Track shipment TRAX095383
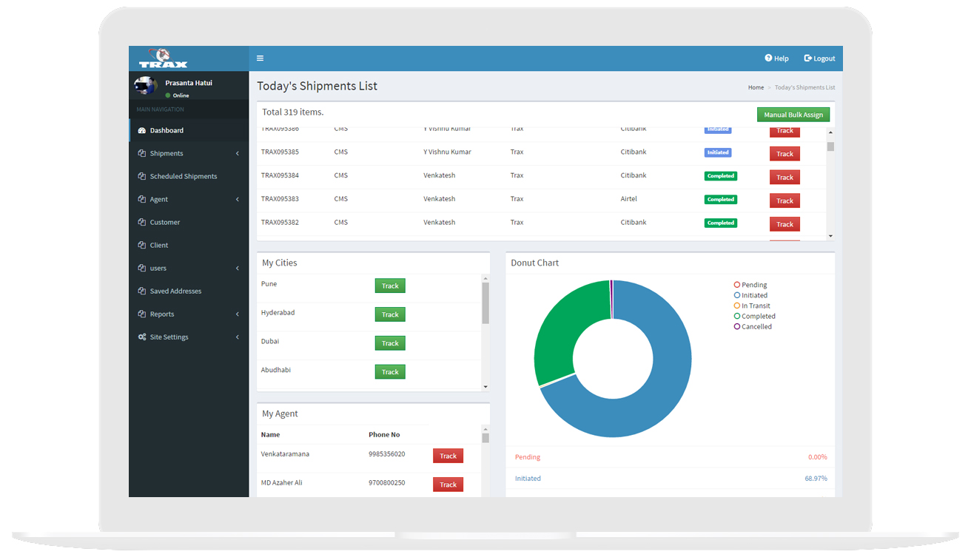The width and height of the screenshot is (971, 560). coord(784,200)
